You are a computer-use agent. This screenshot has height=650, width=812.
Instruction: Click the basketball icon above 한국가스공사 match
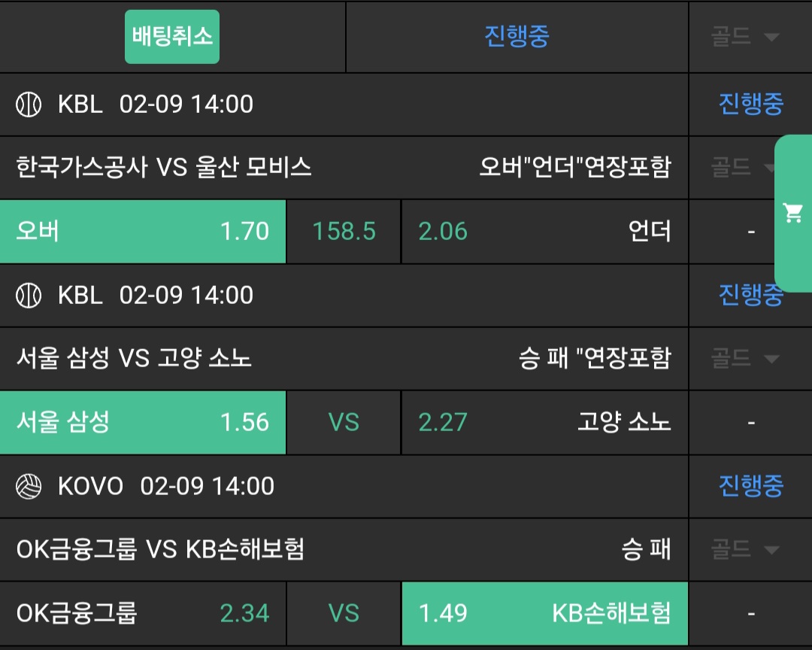[x=29, y=105]
